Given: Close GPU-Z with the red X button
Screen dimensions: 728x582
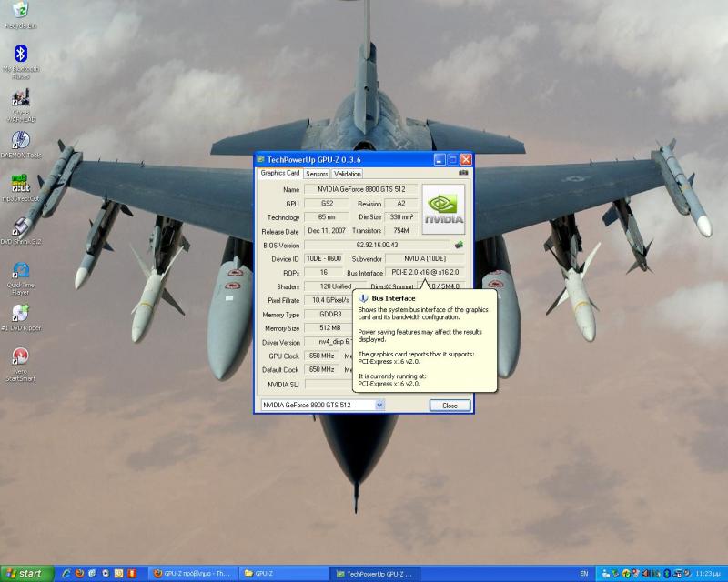Looking at the screenshot, I should coord(466,160).
